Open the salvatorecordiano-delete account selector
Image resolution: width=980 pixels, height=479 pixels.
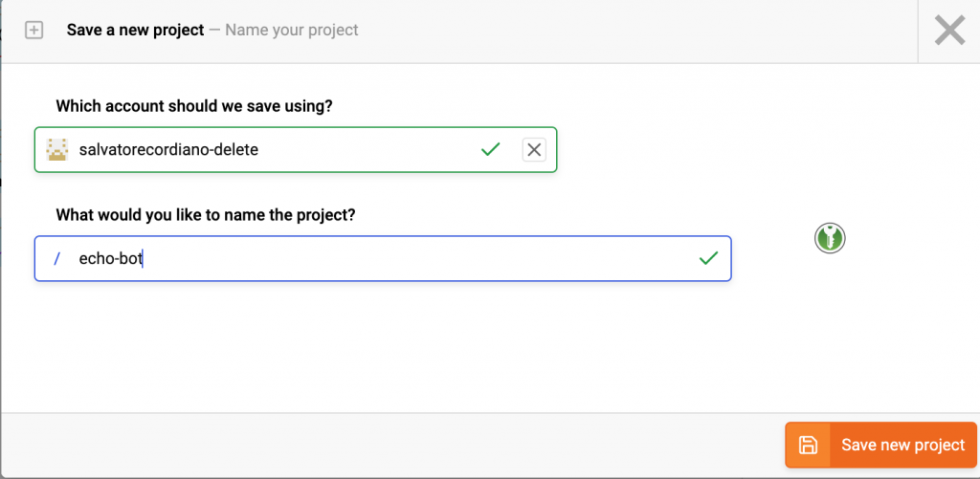tap(296, 150)
